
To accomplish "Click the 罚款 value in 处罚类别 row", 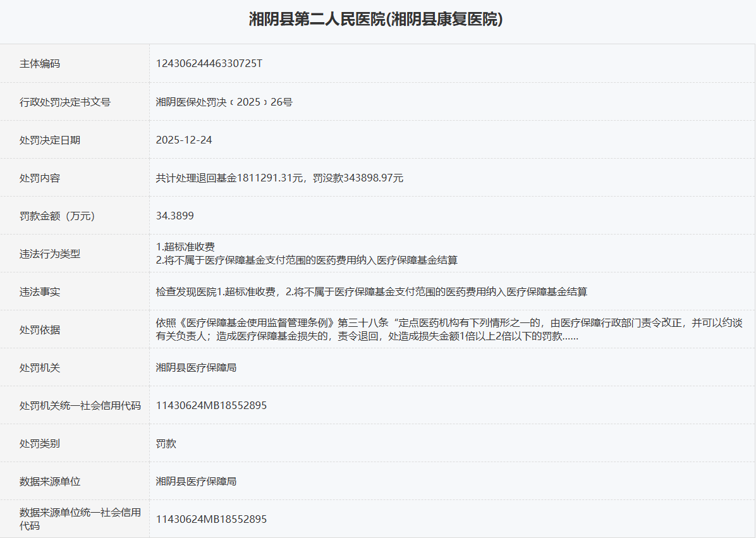I will [x=166, y=443].
